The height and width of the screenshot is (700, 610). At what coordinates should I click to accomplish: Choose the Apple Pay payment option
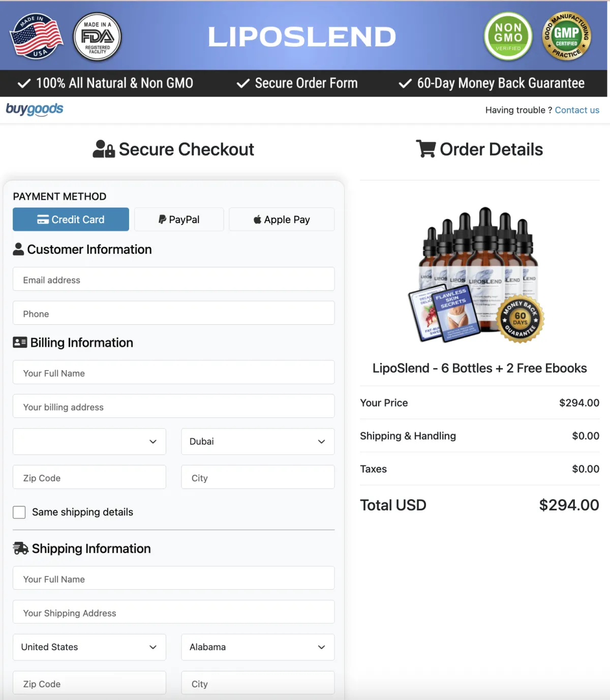[282, 220]
